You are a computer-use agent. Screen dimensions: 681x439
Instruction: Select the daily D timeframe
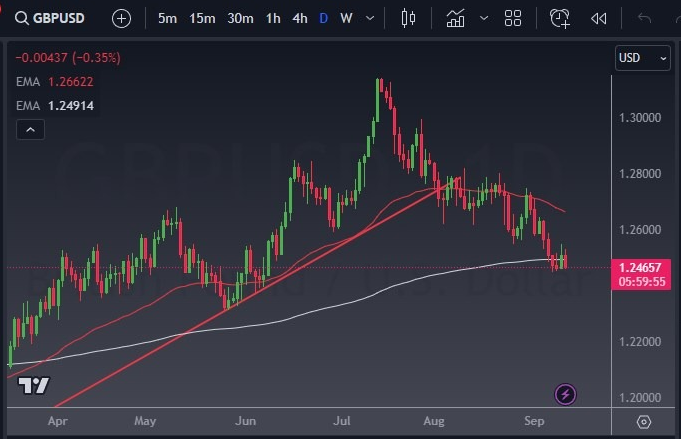(x=323, y=18)
